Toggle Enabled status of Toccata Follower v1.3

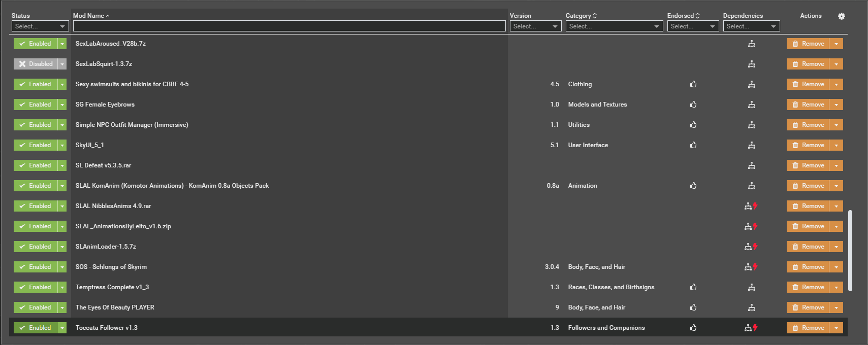[36, 328]
